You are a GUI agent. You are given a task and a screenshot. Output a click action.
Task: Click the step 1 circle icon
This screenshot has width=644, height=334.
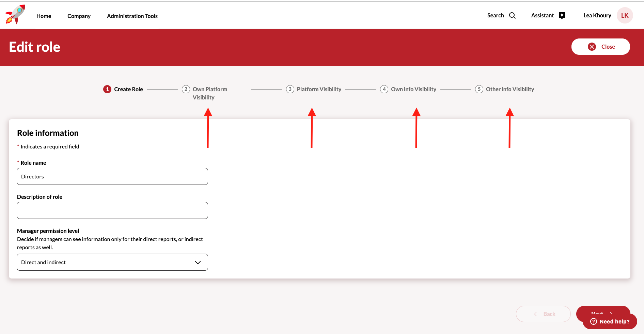click(x=107, y=89)
